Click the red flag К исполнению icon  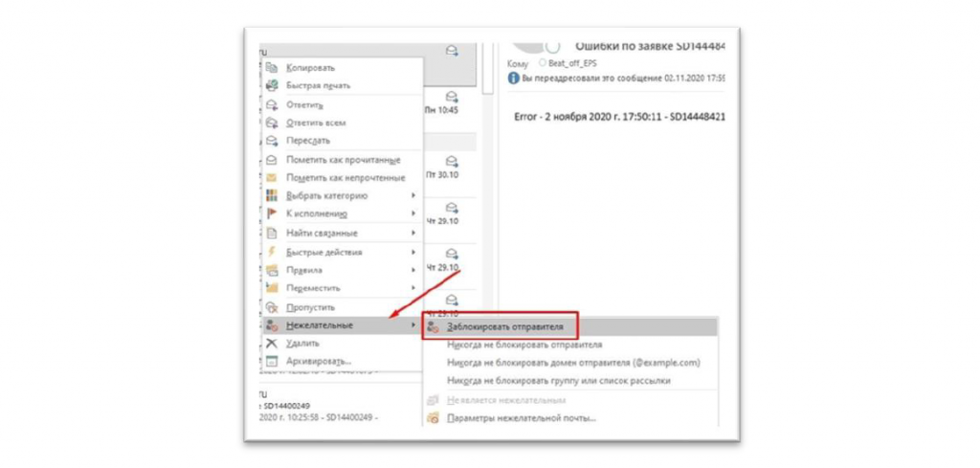tap(271, 214)
